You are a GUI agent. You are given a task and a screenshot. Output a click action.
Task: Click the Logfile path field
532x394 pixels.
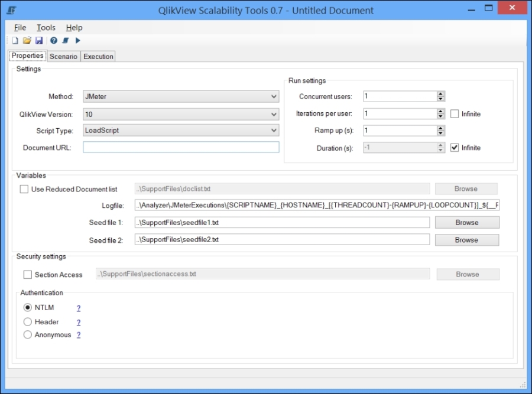317,205
